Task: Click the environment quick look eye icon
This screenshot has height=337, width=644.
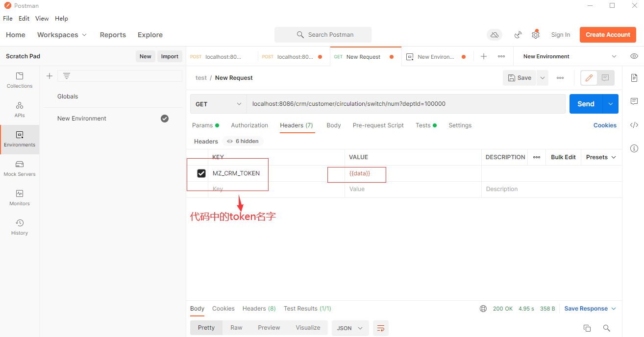Action: coord(634,56)
